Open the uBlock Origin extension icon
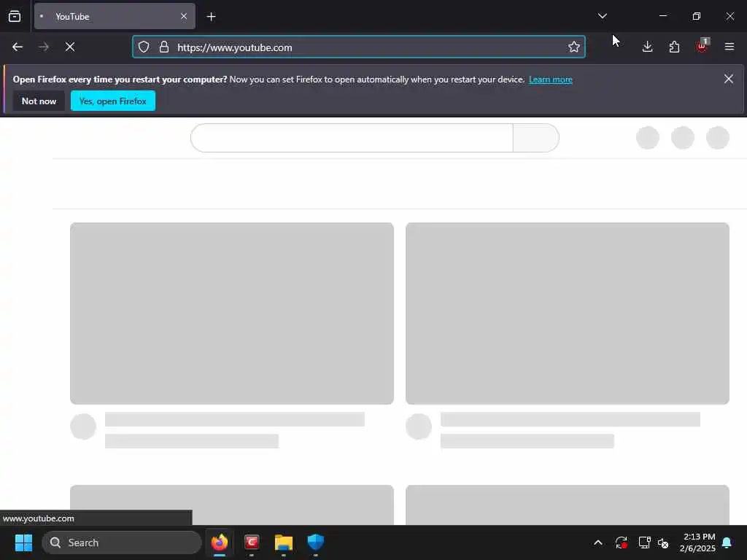 (703, 46)
